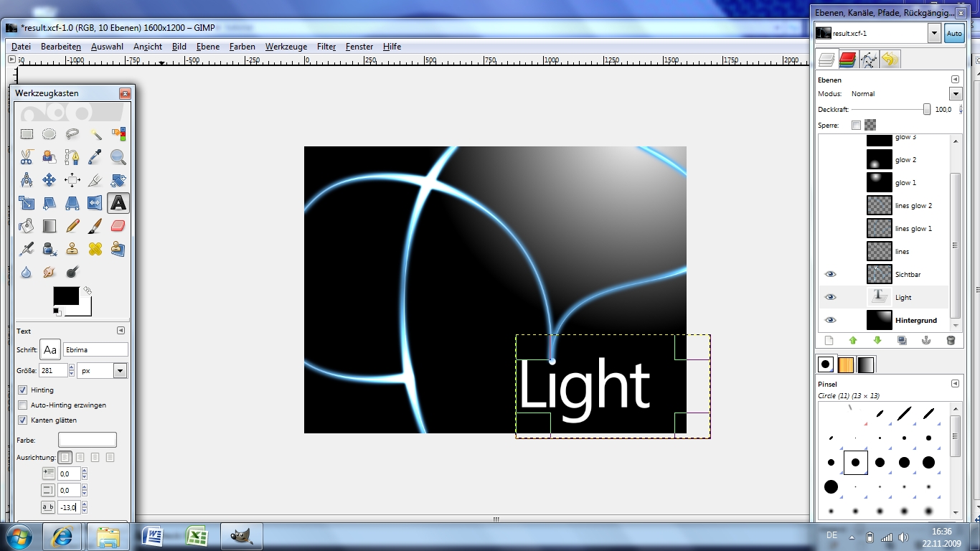Select the Eraser tool
This screenshot has height=551, width=980.
pos(118,226)
